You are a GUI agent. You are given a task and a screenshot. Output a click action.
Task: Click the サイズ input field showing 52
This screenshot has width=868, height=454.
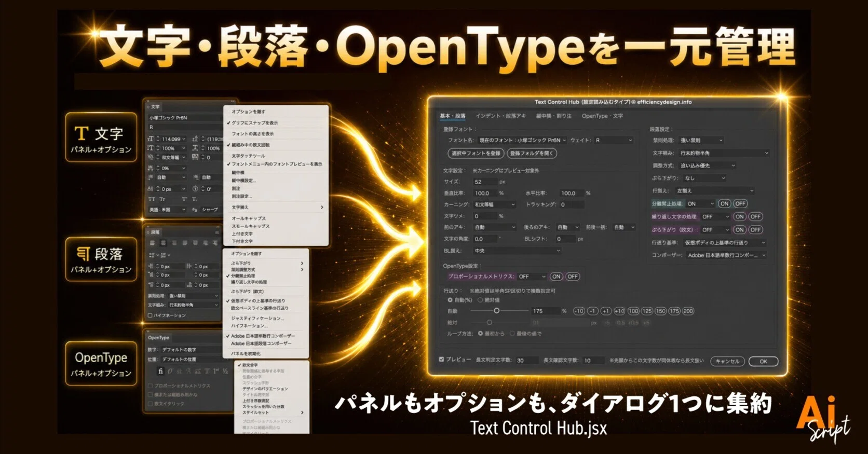coord(485,182)
